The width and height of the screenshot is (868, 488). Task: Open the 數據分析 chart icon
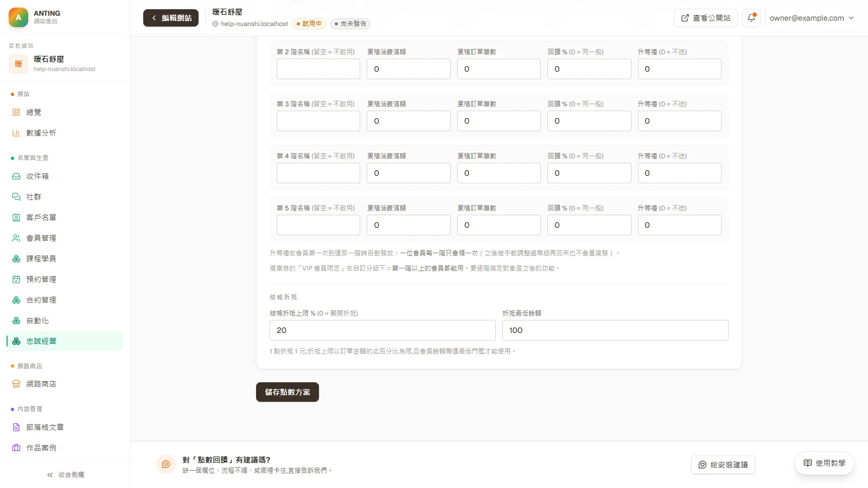coord(16,133)
